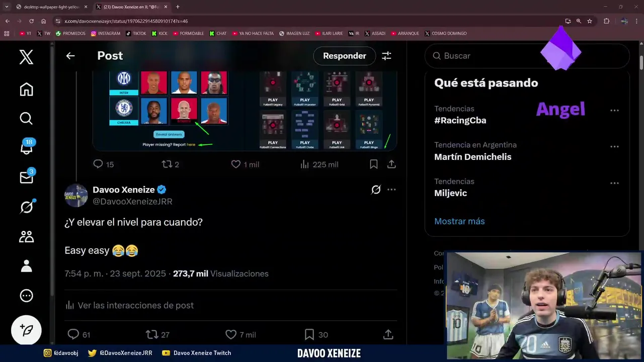Go back using the Post arrow
644x362 pixels.
pos(70,56)
